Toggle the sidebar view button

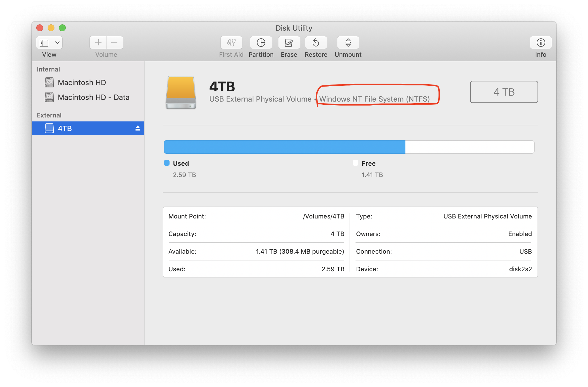[44, 43]
